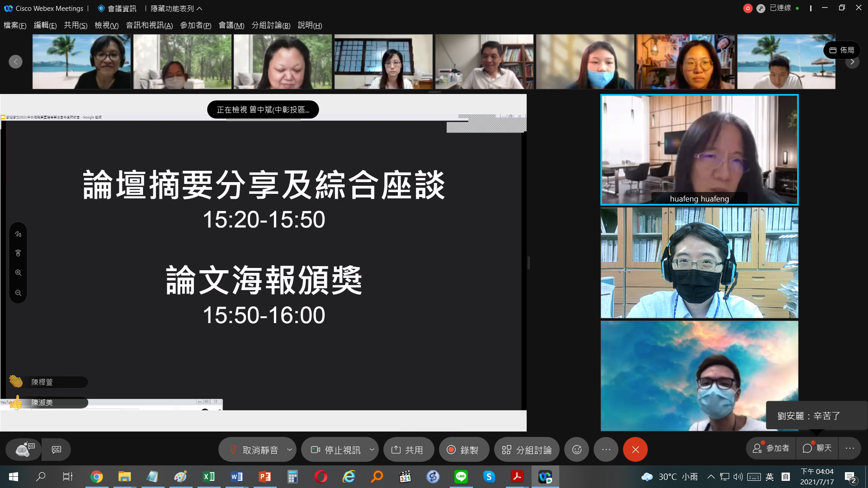The width and height of the screenshot is (868, 488).
Task: Zoom in on shared content
Action: tap(18, 272)
